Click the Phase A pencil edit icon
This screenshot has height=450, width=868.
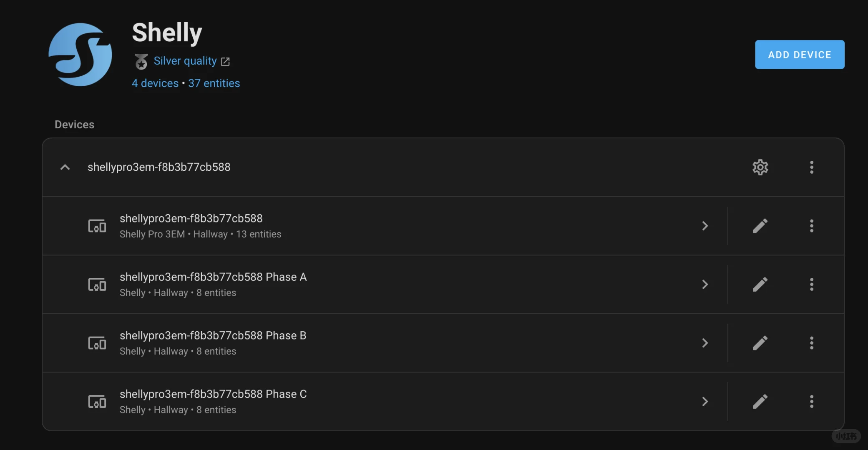760,285
